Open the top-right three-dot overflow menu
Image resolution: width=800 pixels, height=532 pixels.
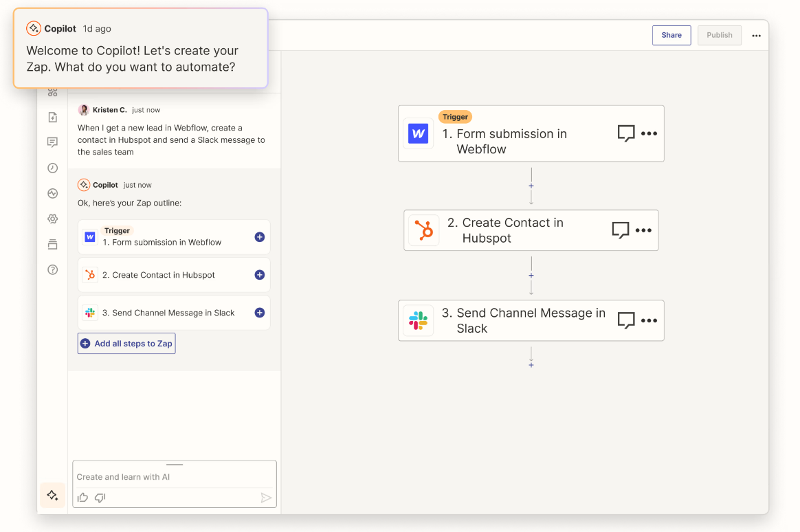tap(756, 35)
